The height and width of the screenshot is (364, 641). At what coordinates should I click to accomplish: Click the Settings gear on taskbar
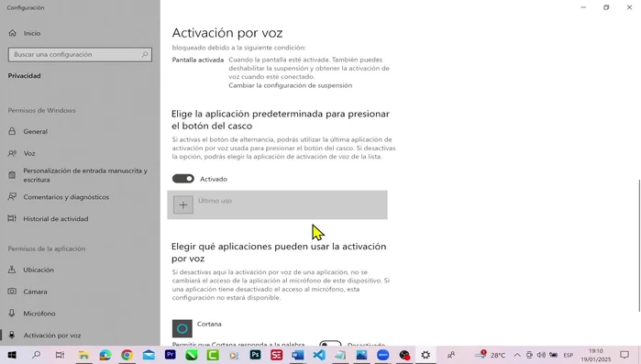coord(425,355)
